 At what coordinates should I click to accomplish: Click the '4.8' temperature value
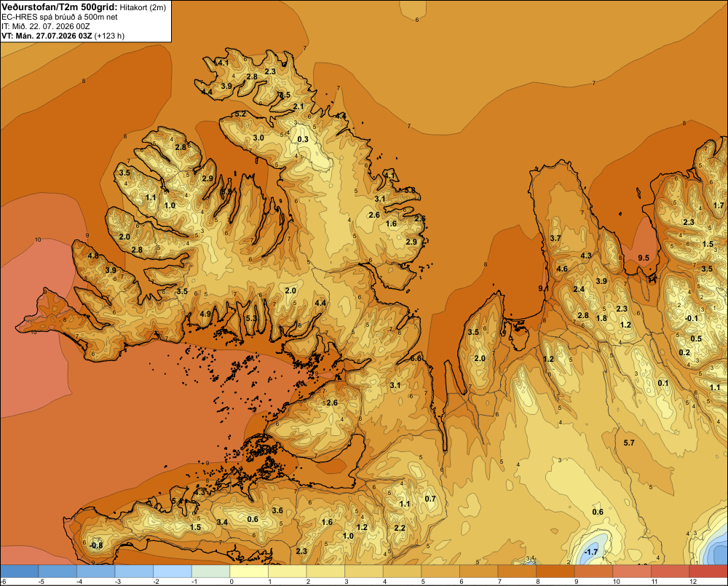click(x=93, y=256)
